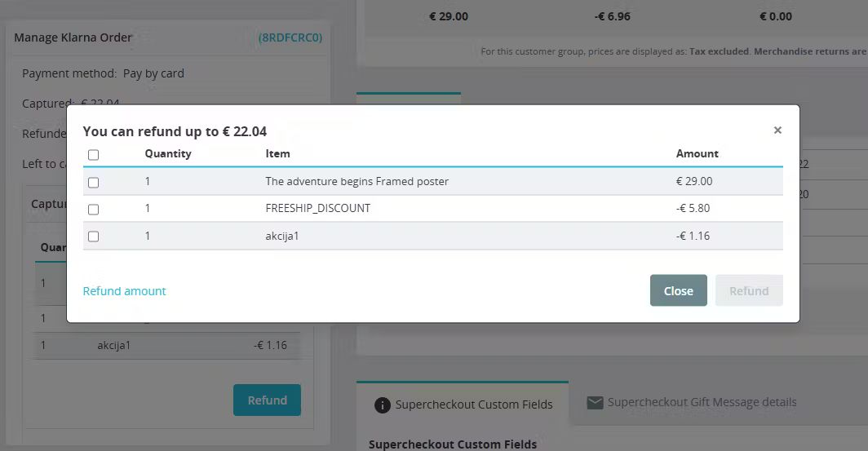Select the framed poster item name
This screenshot has width=868, height=451.
[357, 182]
